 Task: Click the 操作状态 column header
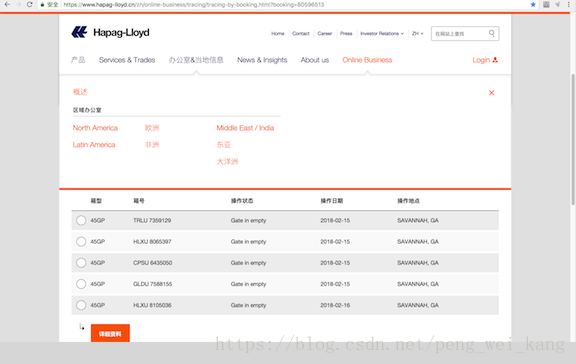click(242, 201)
